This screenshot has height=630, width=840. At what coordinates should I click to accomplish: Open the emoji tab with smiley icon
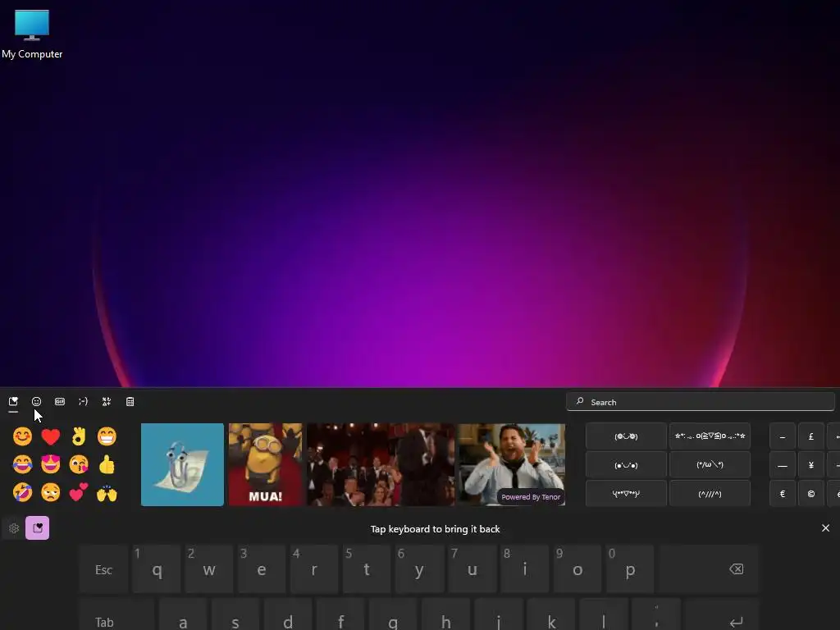coord(36,401)
